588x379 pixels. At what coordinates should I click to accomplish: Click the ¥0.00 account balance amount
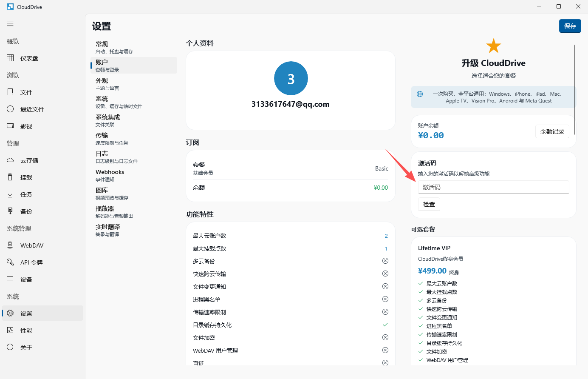pos(431,135)
